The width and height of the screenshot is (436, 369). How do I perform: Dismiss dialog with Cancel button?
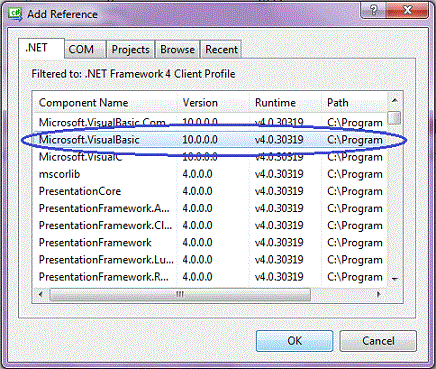click(378, 341)
